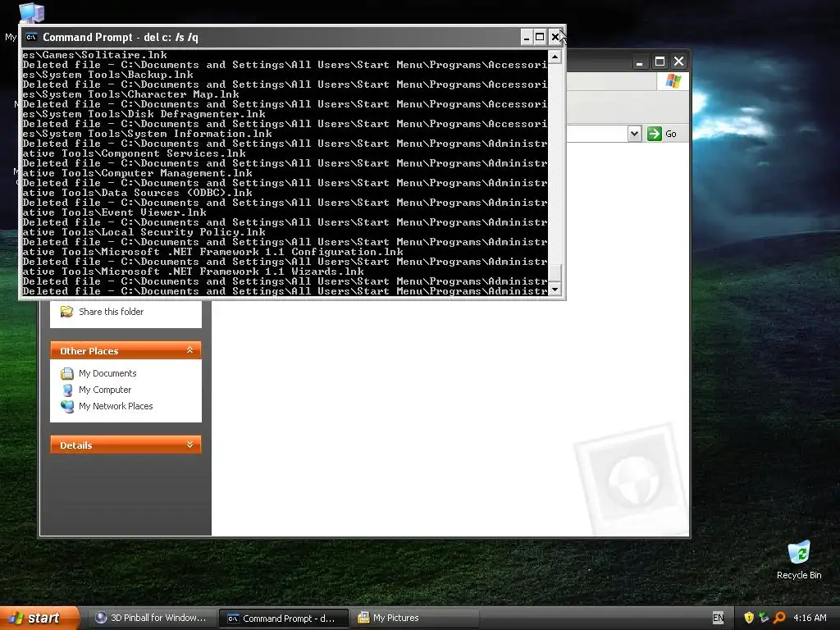Click the Start button
This screenshot has height=630, width=840.
39,618
